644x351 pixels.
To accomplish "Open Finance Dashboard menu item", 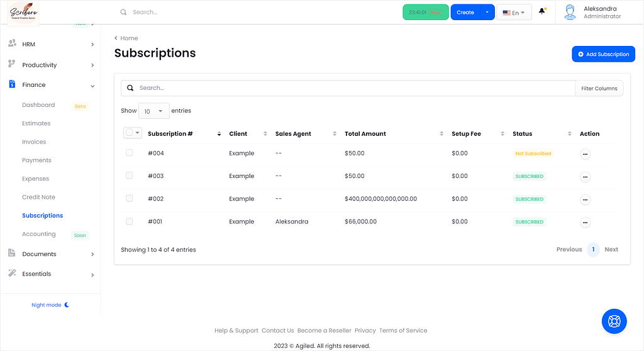I will (x=38, y=105).
